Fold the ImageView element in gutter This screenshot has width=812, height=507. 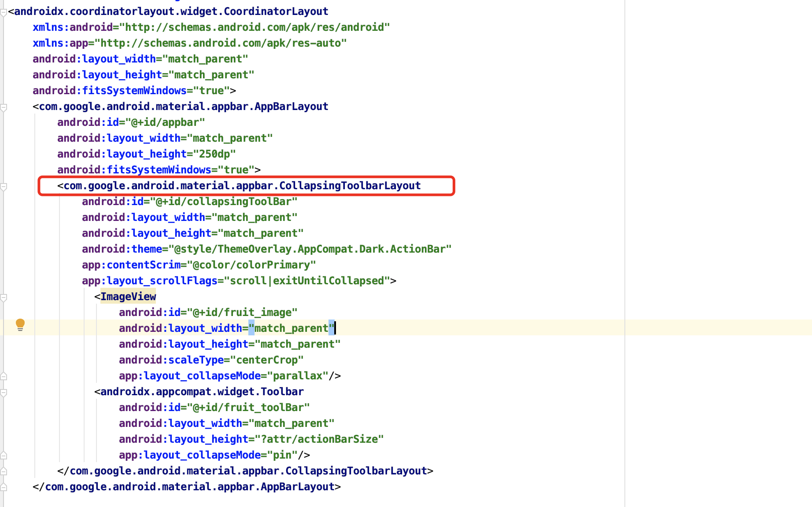coord(4,298)
